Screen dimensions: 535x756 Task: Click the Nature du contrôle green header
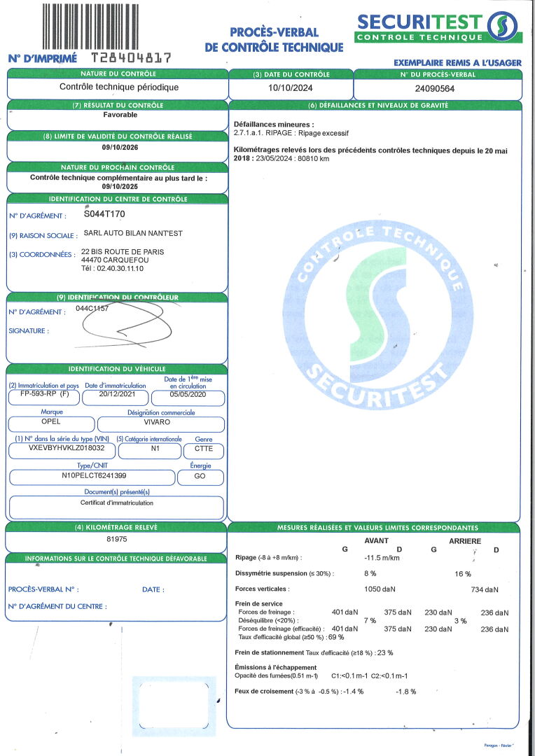118,73
